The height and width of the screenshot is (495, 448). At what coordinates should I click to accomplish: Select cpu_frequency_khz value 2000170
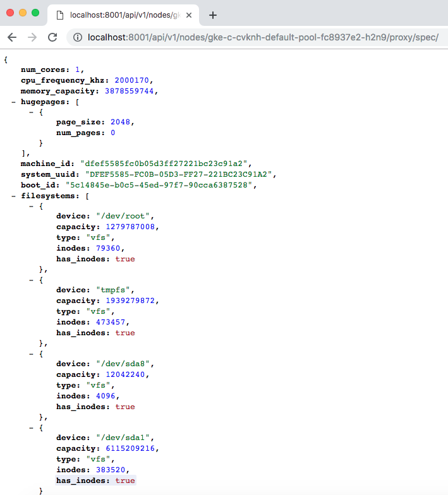click(x=131, y=80)
